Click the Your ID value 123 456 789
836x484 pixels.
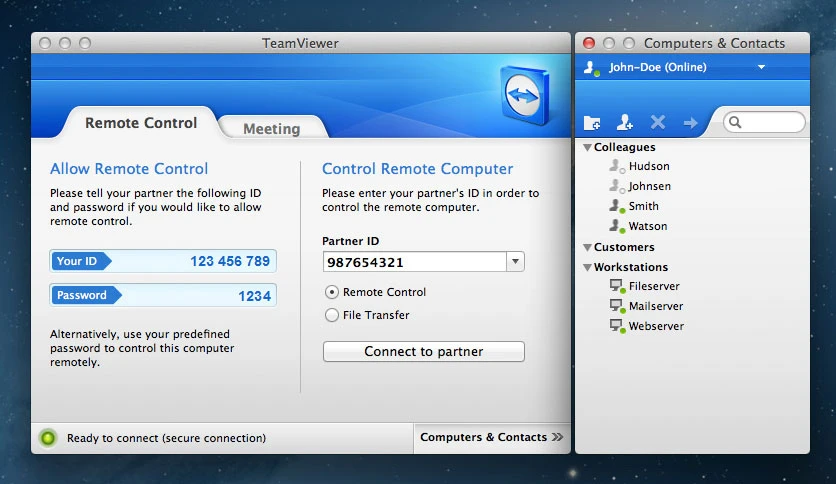click(230, 261)
